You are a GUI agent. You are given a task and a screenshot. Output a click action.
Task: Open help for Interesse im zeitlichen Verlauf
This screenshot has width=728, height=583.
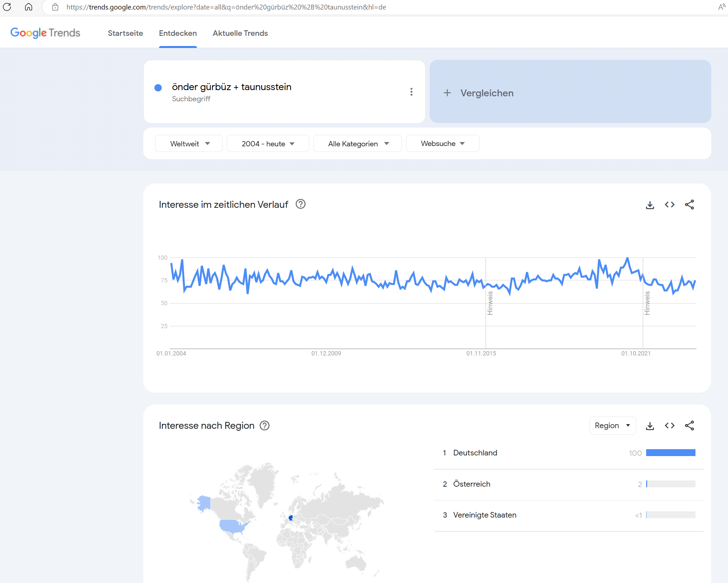point(300,204)
